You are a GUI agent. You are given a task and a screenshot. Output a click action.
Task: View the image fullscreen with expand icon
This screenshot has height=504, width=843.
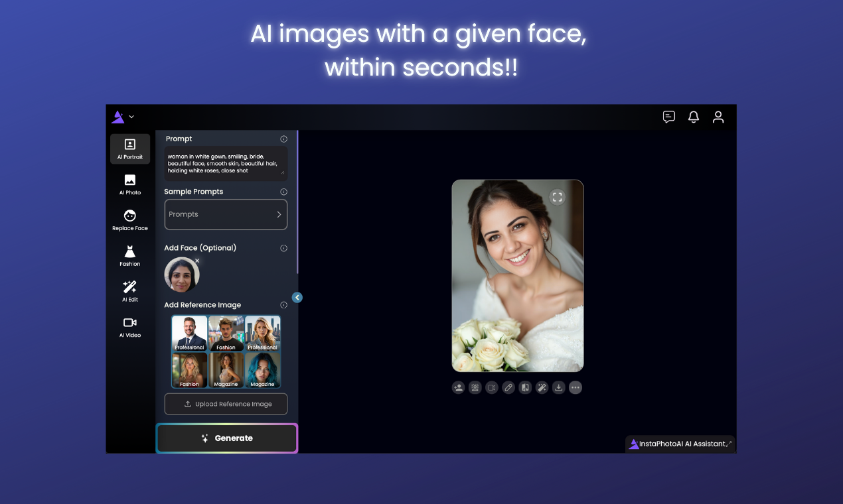pyautogui.click(x=558, y=197)
